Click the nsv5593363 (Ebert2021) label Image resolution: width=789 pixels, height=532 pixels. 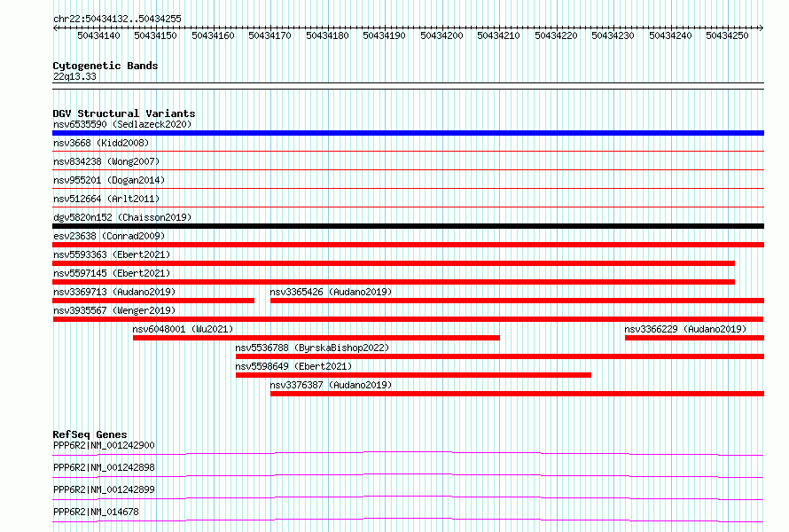tap(112, 254)
